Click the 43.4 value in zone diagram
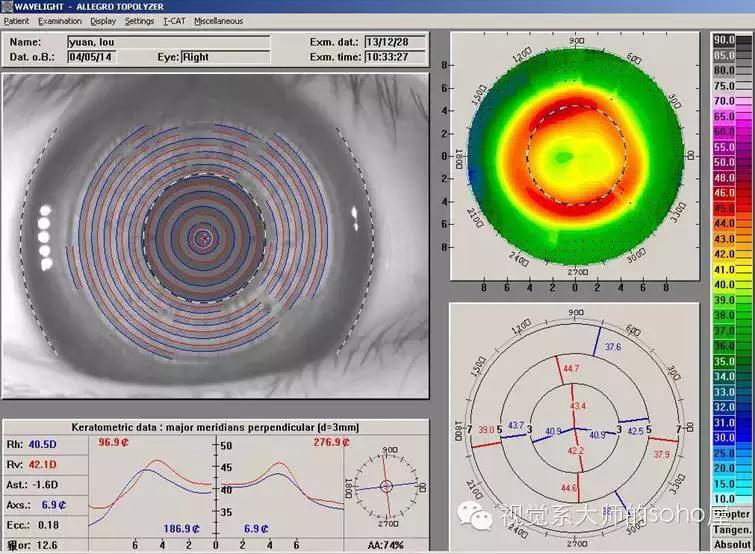This screenshot has height=554, width=755. point(578,406)
